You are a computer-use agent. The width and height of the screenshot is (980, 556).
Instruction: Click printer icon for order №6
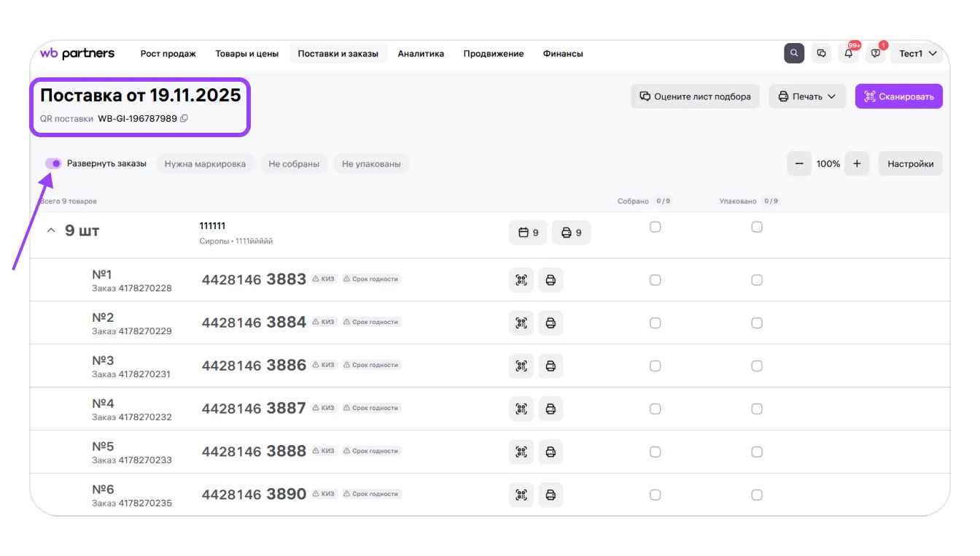[551, 495]
